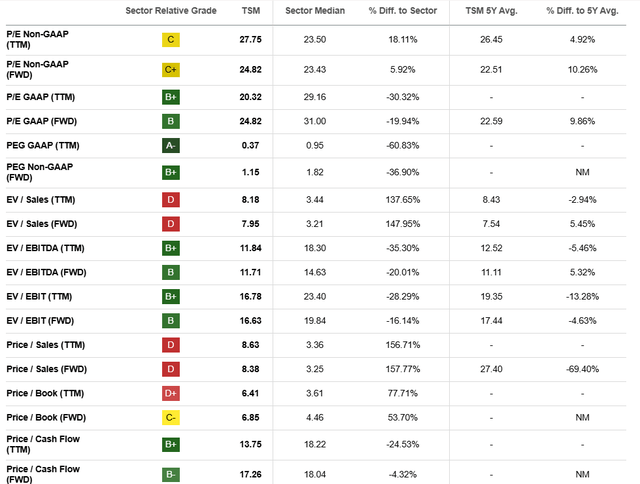Viewport: 640px width, 484px height.
Task: Click the B+ grade badge for EV / EBITDA (TTM)
Action: (171, 247)
